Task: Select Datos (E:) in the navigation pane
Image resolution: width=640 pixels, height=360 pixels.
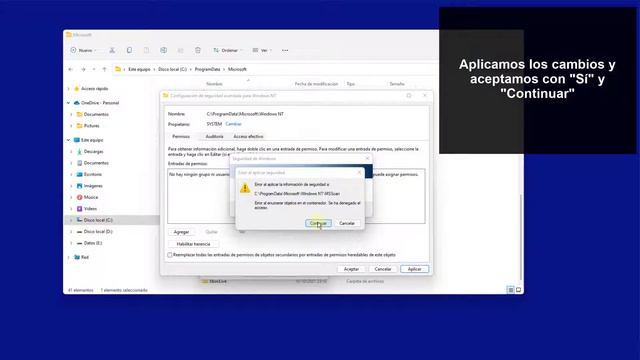Action: [93, 243]
